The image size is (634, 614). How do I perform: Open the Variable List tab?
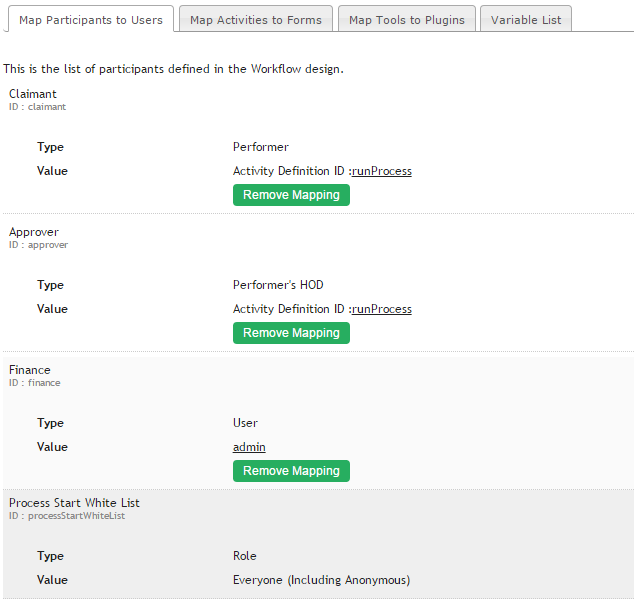[526, 19]
